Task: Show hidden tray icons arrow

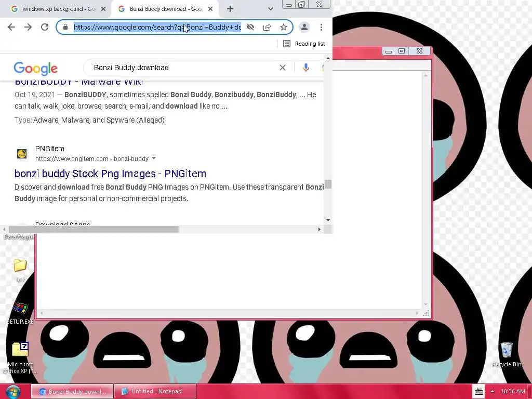Action: click(x=492, y=392)
